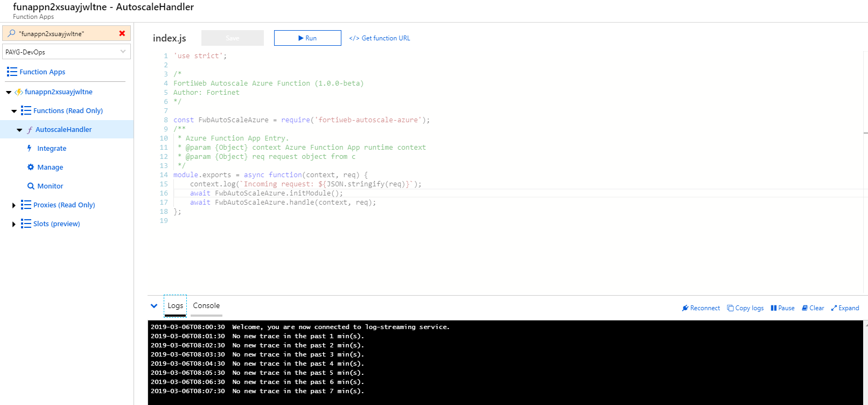Click the Functions (Read Only) label
Screen dimensions: 868x405
[x=68, y=110]
